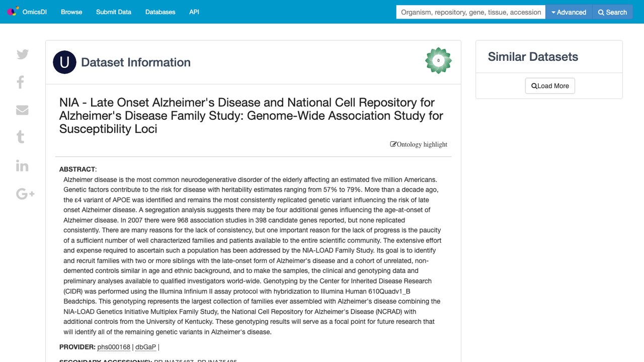Click the green Omics score badge
The width and height of the screenshot is (644, 362).
tap(438, 61)
